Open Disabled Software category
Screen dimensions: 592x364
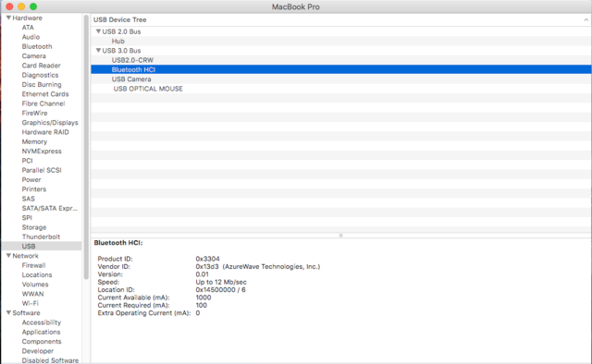[x=50, y=360]
